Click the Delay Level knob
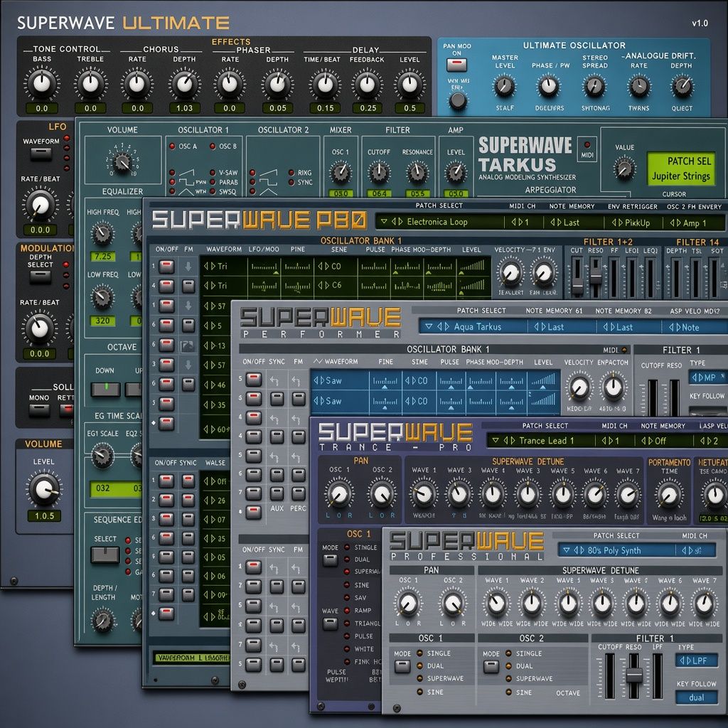The width and height of the screenshot is (728, 728). (x=409, y=84)
